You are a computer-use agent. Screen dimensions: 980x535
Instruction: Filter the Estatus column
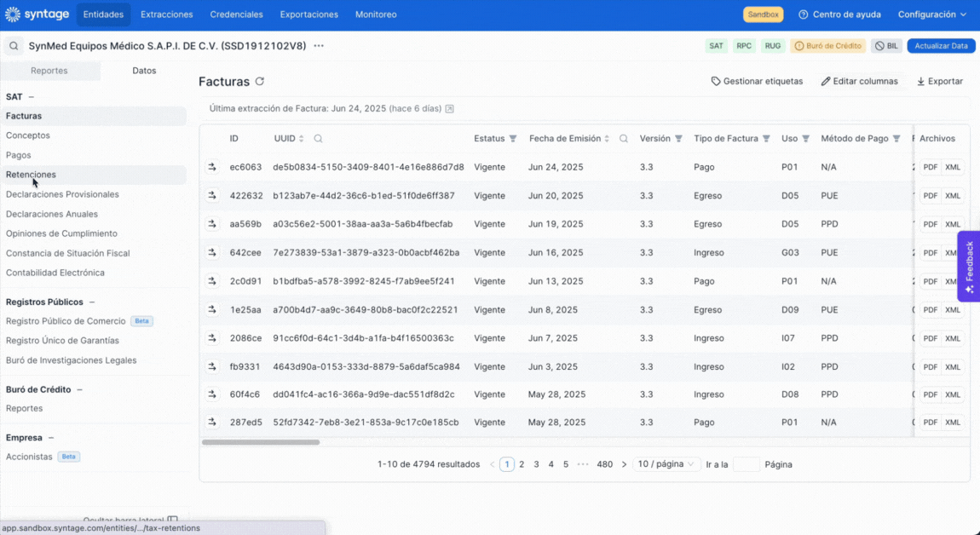point(513,139)
